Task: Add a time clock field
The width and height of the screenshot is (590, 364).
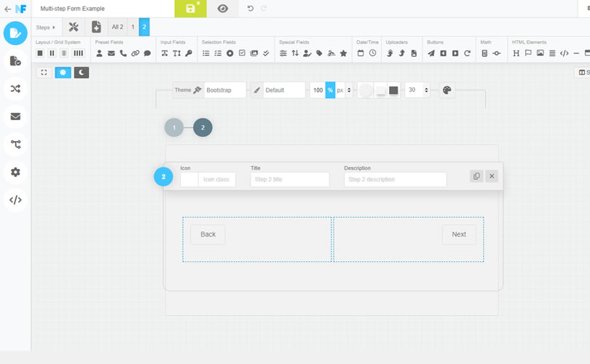Action: [x=372, y=53]
